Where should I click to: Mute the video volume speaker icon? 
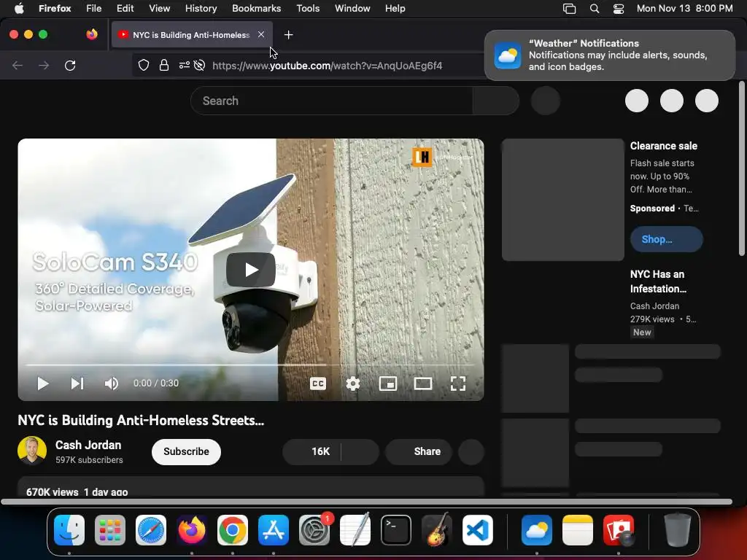(x=112, y=384)
